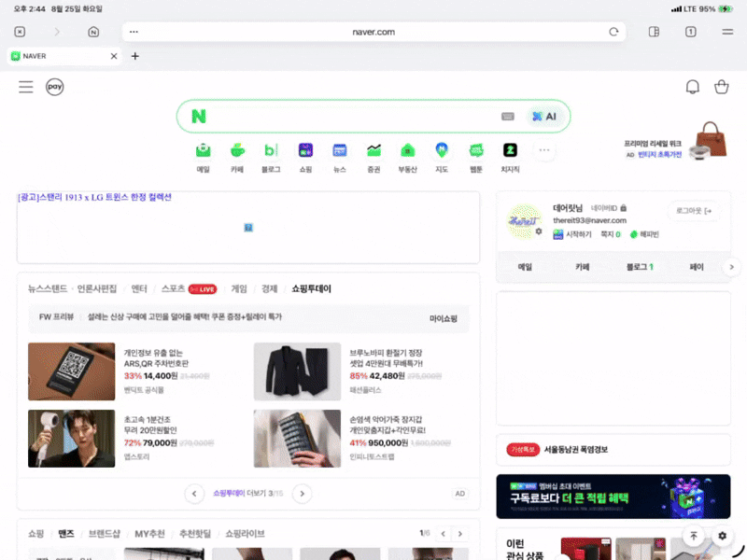This screenshot has height=560, width=747.
Task: Open the profile 메일 tab
Action: [x=525, y=267]
